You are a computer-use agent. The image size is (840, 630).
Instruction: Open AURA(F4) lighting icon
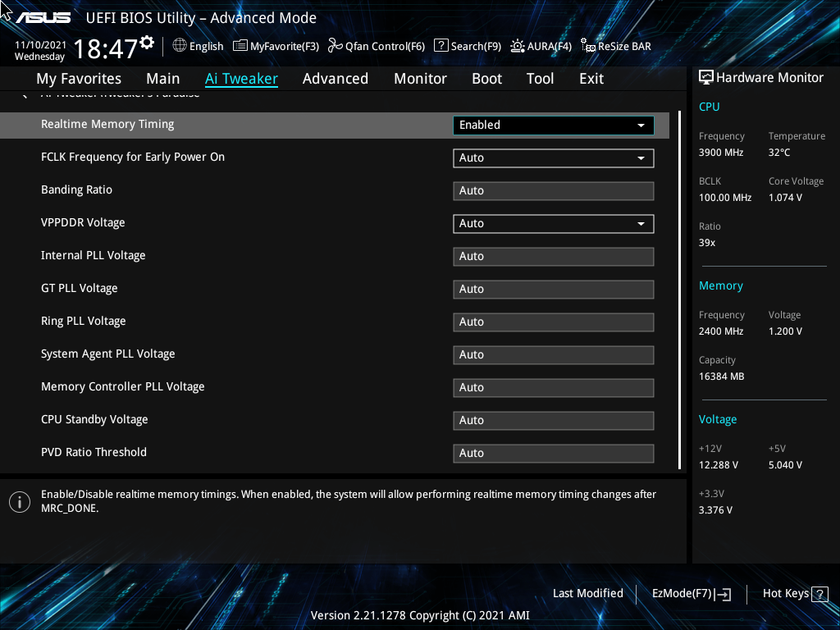pos(517,46)
